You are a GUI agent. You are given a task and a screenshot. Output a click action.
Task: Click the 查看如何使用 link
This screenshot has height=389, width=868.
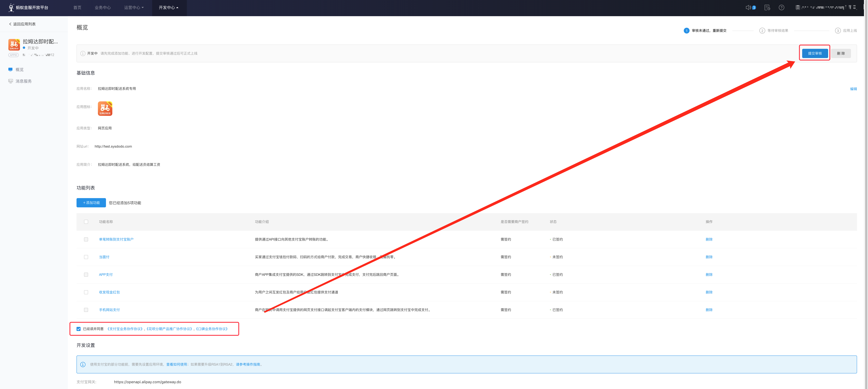(x=177, y=364)
